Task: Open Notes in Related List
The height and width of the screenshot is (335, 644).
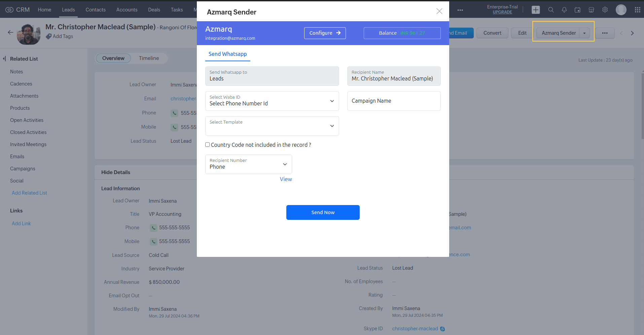Action: tap(16, 72)
